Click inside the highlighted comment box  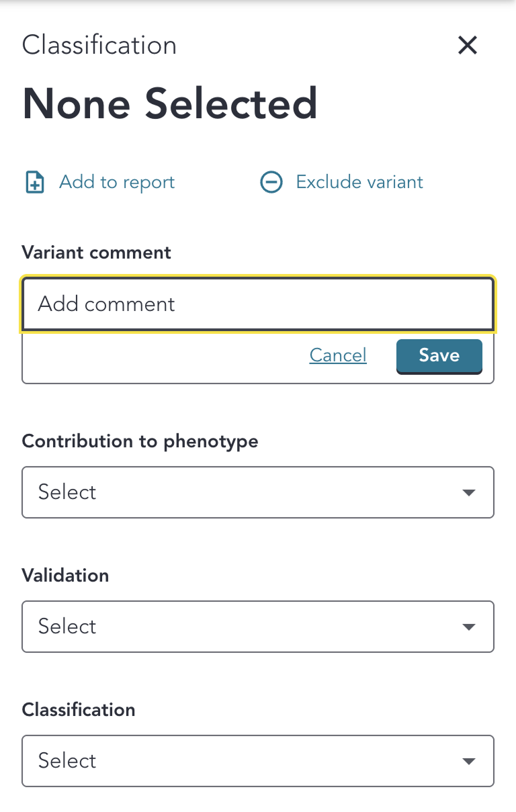coord(258,304)
